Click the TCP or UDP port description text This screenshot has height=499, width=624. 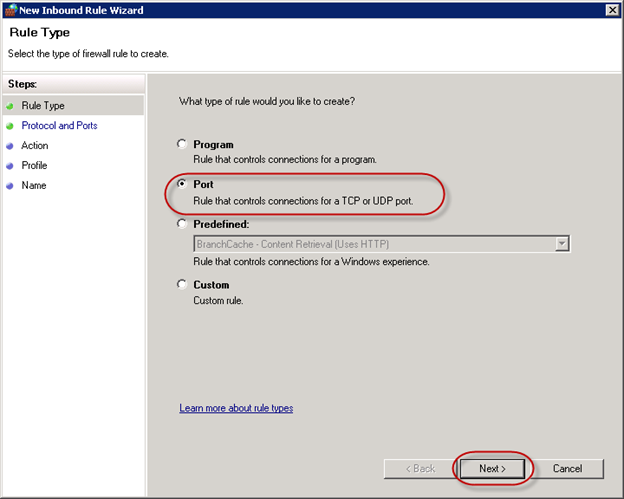[303, 201]
